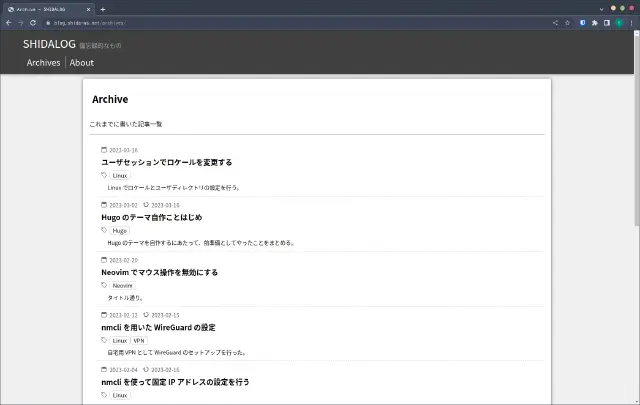Open article Neovim でマウス操作を無効にする
Screen dimensions: 640x405
click(x=160, y=272)
